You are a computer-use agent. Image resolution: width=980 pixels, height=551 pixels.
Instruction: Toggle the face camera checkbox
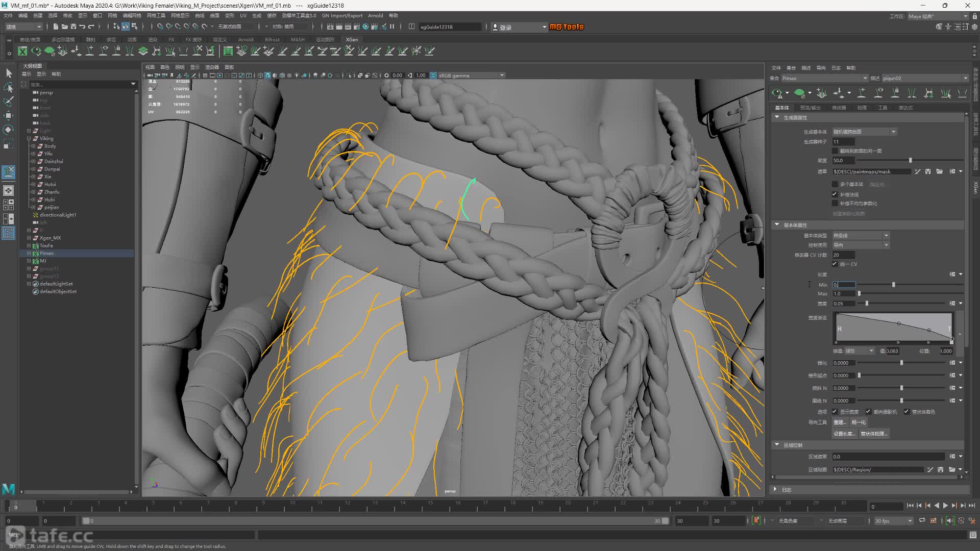point(868,412)
